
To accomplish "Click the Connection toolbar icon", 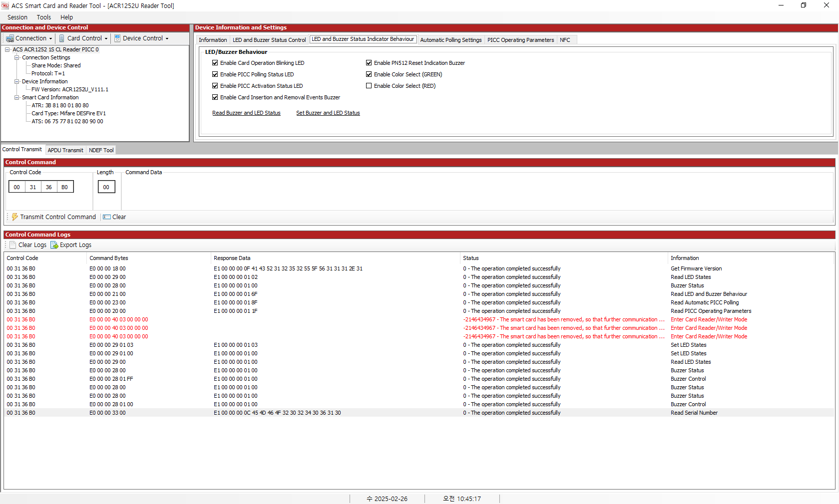I will click(x=9, y=38).
